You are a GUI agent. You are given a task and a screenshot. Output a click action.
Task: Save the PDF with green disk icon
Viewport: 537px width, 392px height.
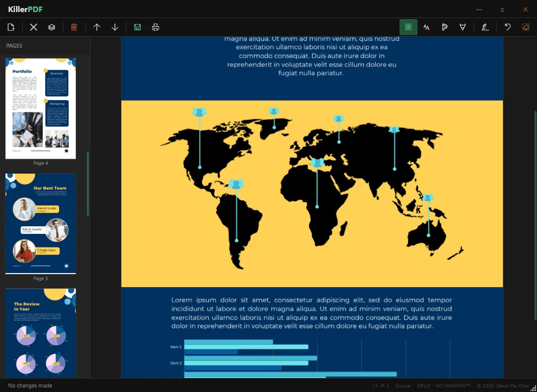pyautogui.click(x=138, y=27)
